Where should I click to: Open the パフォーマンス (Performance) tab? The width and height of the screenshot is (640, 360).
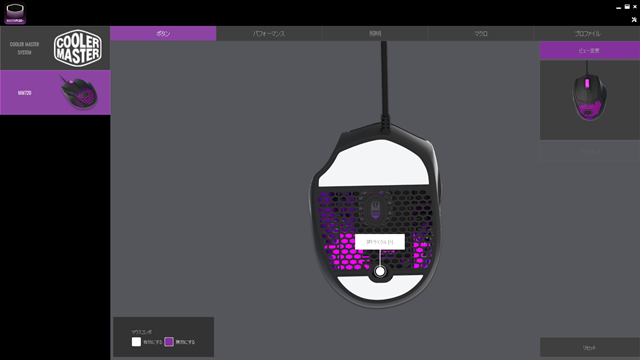pyautogui.click(x=269, y=33)
